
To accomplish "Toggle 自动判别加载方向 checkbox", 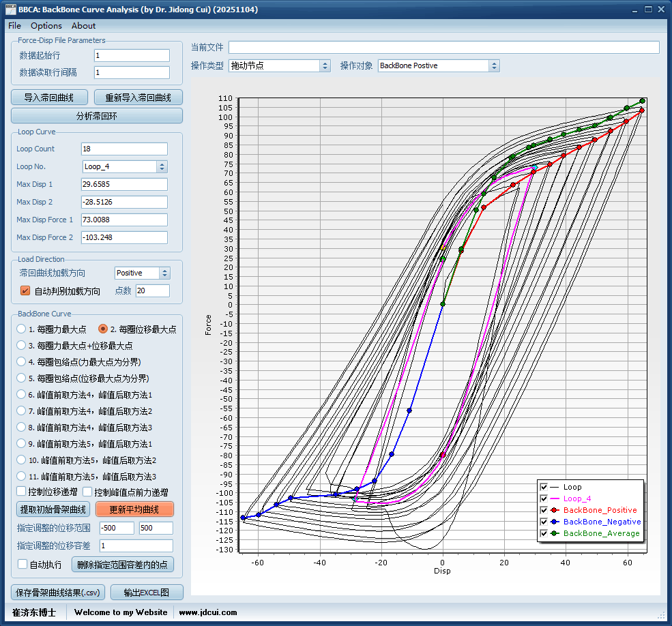I will [x=25, y=291].
